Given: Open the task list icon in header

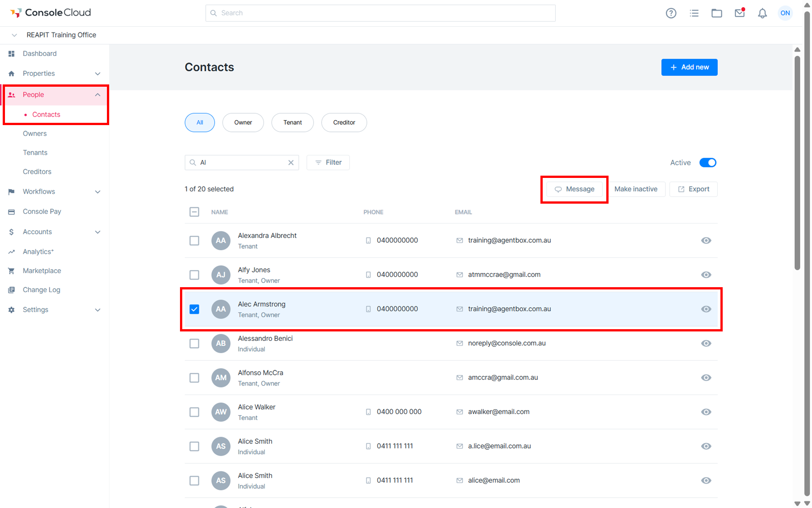Looking at the screenshot, I should (694, 13).
